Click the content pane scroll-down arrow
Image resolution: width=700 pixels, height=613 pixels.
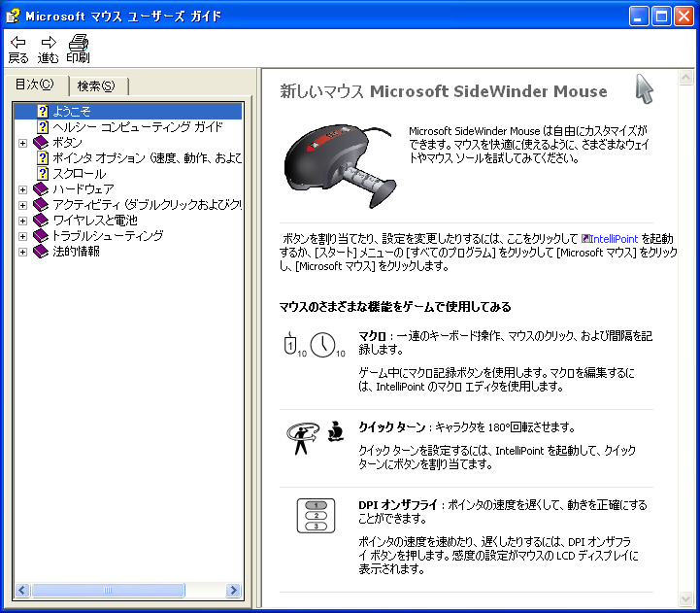click(685, 598)
